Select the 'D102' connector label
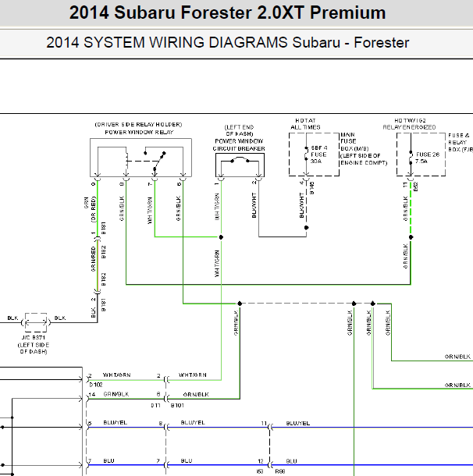Screen dimensions: 473x476 coord(96,385)
